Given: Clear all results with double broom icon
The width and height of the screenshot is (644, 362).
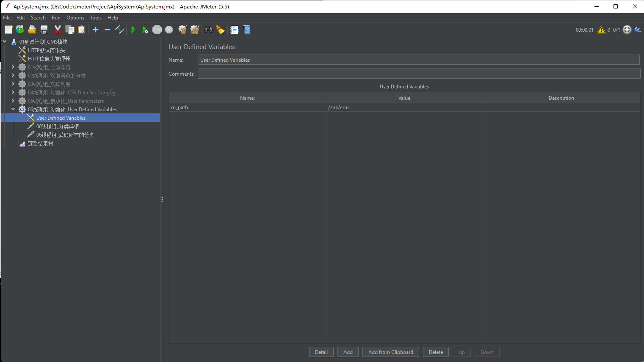Looking at the screenshot, I should (195, 30).
